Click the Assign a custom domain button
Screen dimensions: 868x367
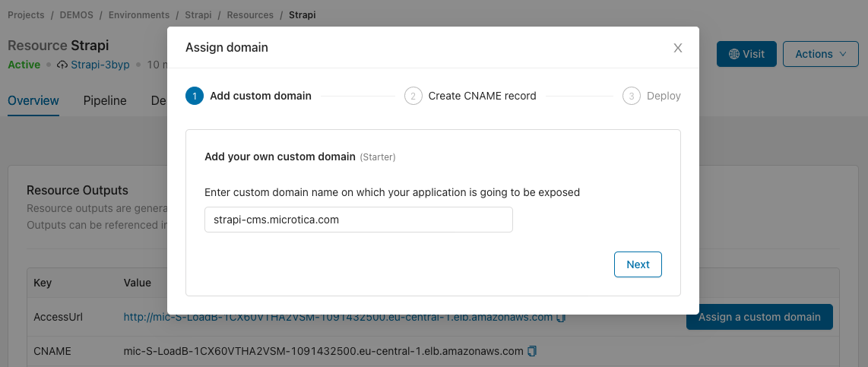(x=759, y=317)
